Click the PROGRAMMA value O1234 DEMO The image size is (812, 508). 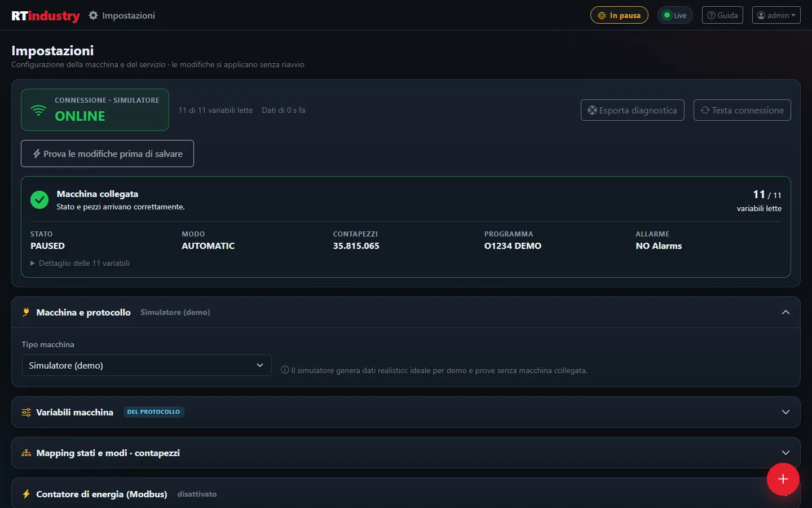(513, 246)
